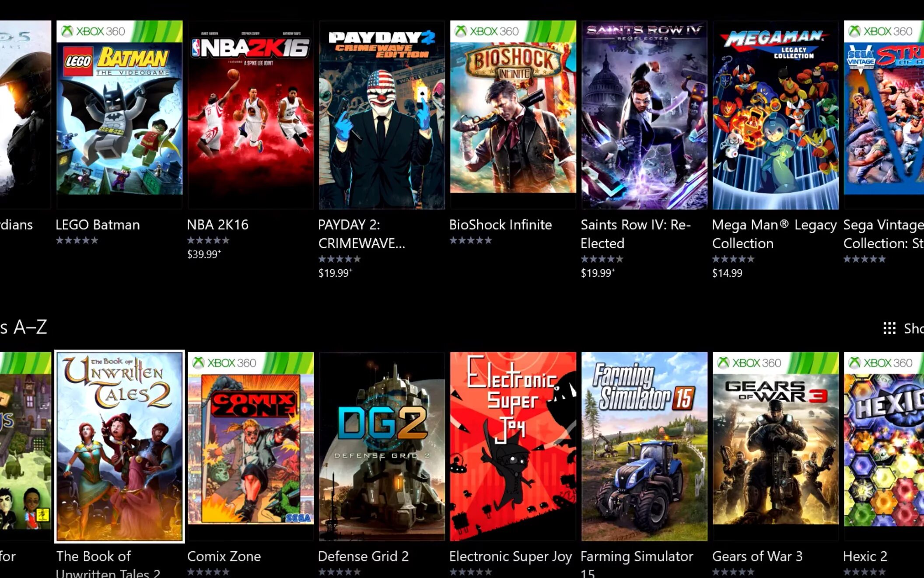Viewport: 924px width, 578px height.
Task: Open Saints Row IV Re-Elected cover
Action: tap(644, 114)
